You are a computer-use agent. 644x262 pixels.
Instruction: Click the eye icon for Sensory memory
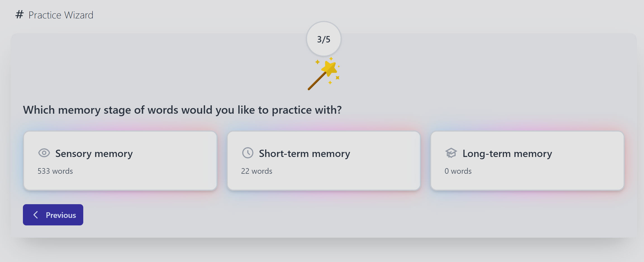point(44,153)
